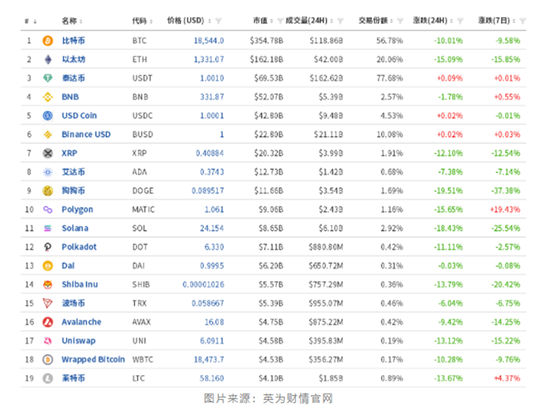
Task: Sort table by 名称 column header
Action: [x=72, y=21]
